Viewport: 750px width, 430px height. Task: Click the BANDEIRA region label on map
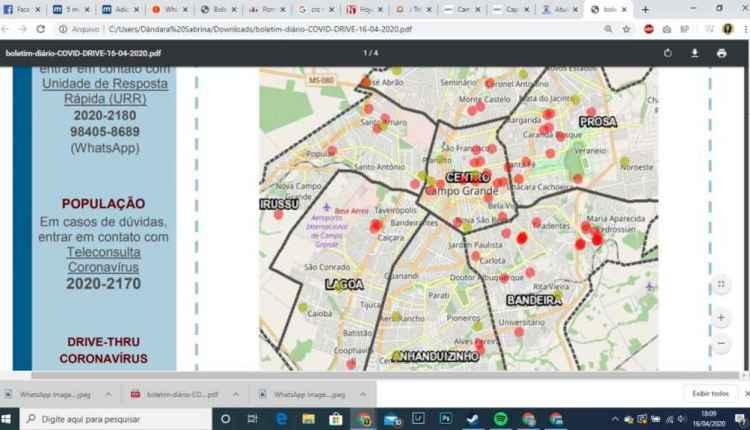(534, 300)
